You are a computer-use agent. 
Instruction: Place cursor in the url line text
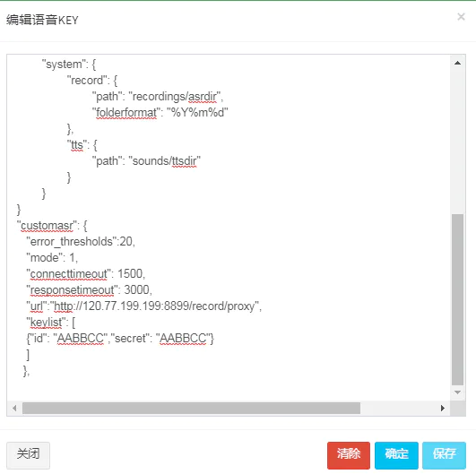coord(144,306)
